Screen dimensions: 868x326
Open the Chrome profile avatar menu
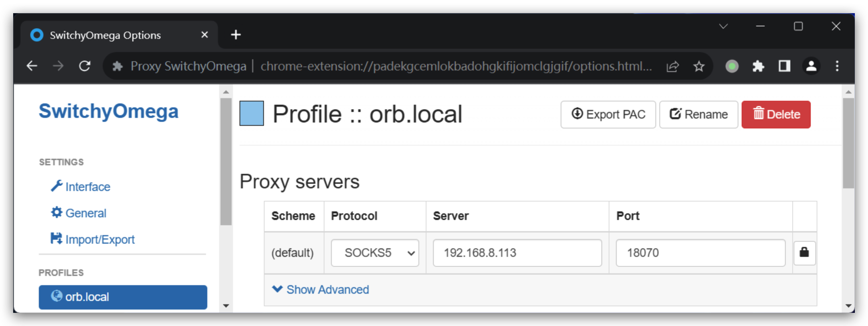(x=811, y=66)
